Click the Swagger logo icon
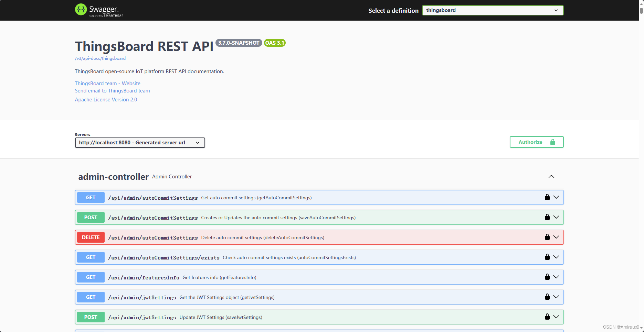Image resolution: width=644 pixels, height=332 pixels. (81, 10)
